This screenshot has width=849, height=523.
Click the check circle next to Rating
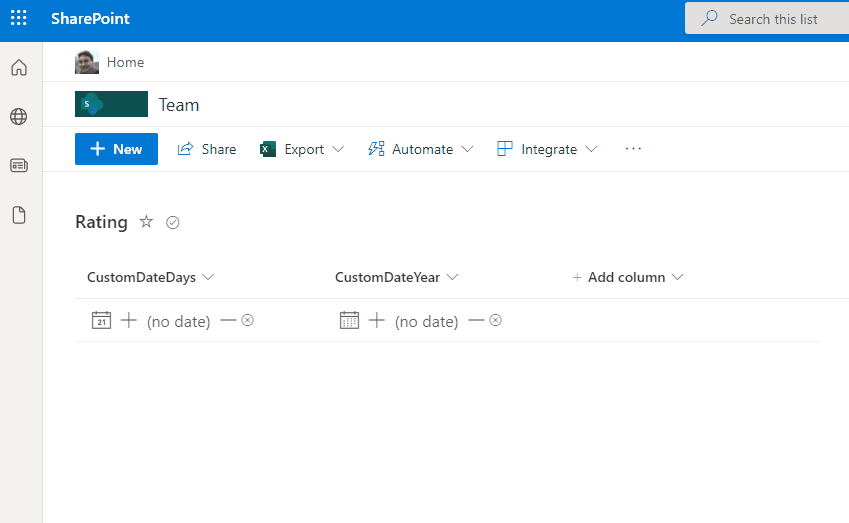(173, 223)
